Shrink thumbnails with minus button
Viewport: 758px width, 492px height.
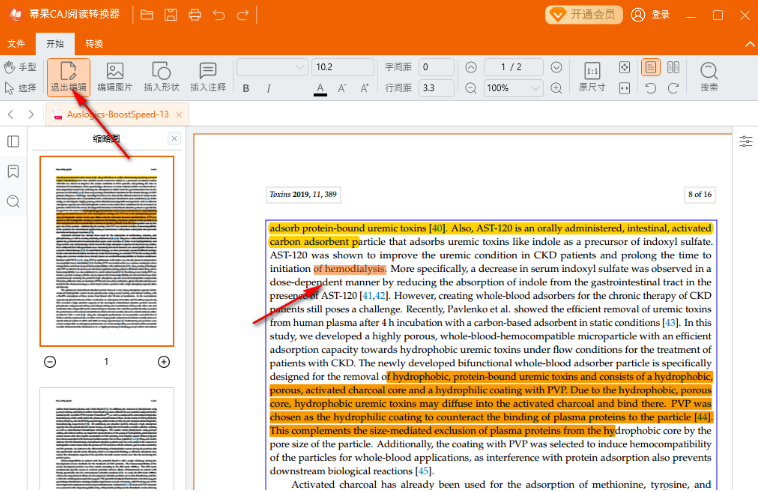click(50, 362)
